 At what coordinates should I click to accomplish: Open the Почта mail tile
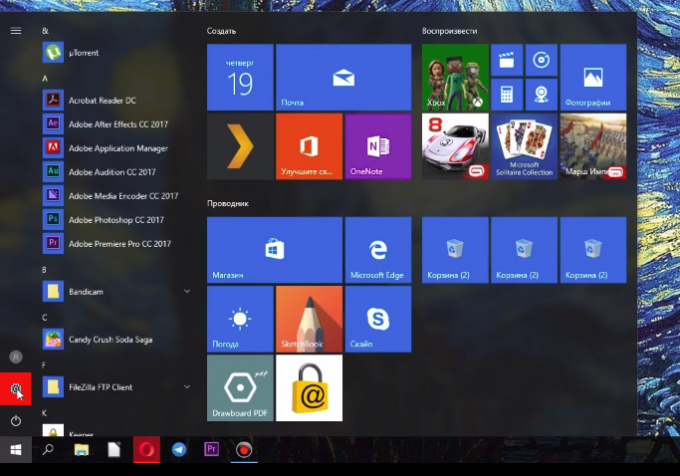[x=343, y=77]
